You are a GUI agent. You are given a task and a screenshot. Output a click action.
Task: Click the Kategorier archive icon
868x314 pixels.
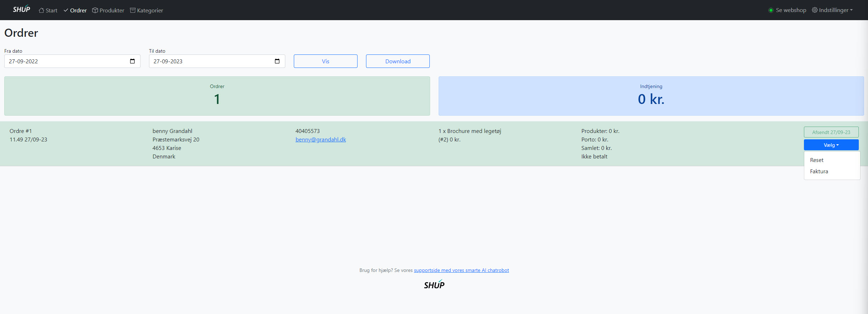pos(133,10)
